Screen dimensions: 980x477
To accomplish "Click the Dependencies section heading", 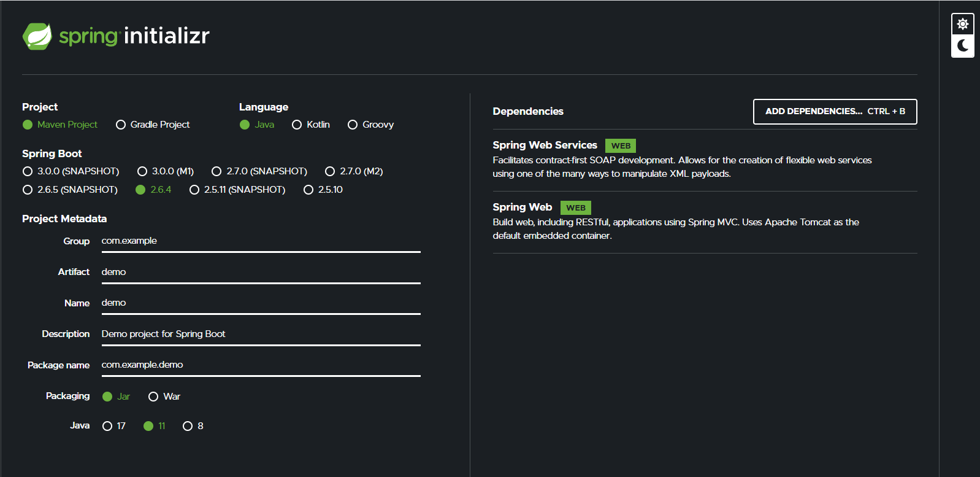I will point(528,111).
